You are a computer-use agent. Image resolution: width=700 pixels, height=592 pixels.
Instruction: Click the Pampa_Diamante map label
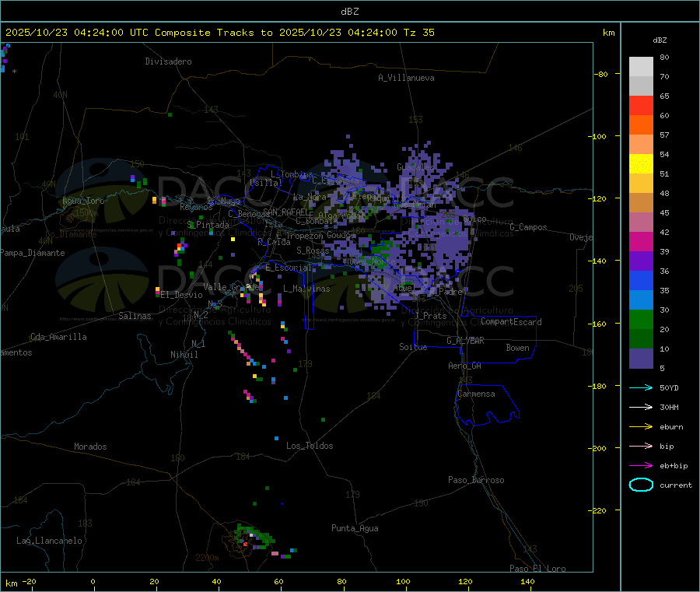click(33, 253)
